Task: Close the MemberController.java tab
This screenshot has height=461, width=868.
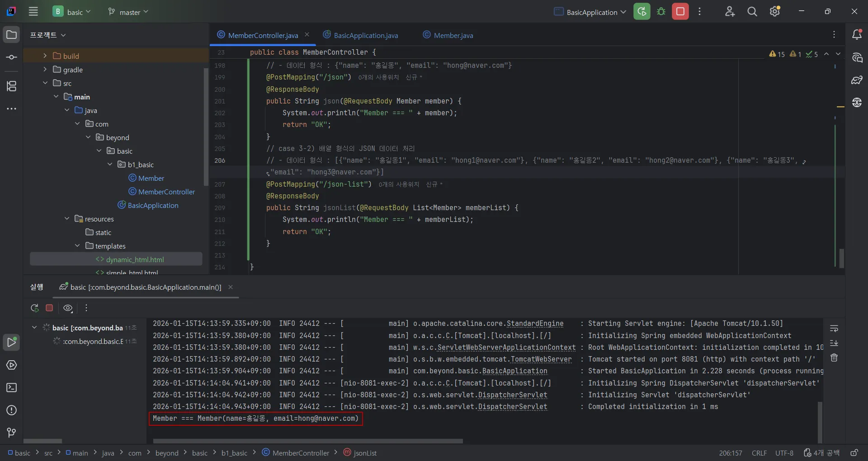Action: tap(307, 35)
